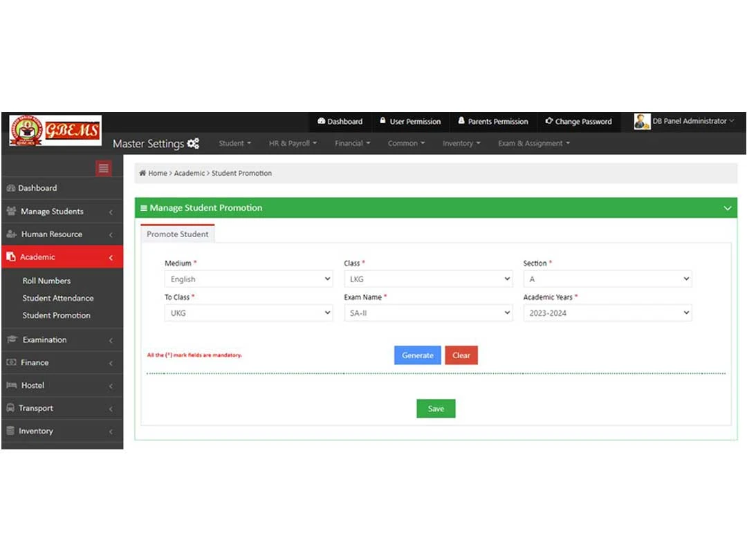Click the DB Panel Administrator avatar
This screenshot has width=747, height=560.
[641, 122]
